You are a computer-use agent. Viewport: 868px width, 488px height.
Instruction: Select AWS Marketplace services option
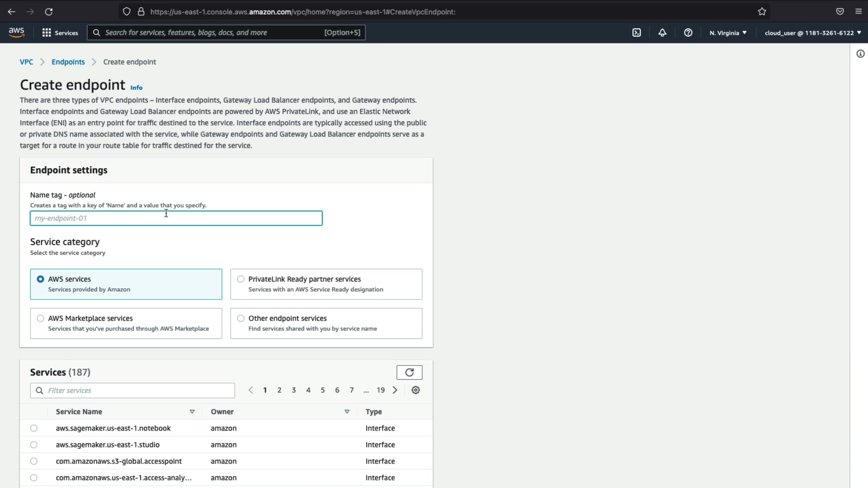pyautogui.click(x=41, y=319)
